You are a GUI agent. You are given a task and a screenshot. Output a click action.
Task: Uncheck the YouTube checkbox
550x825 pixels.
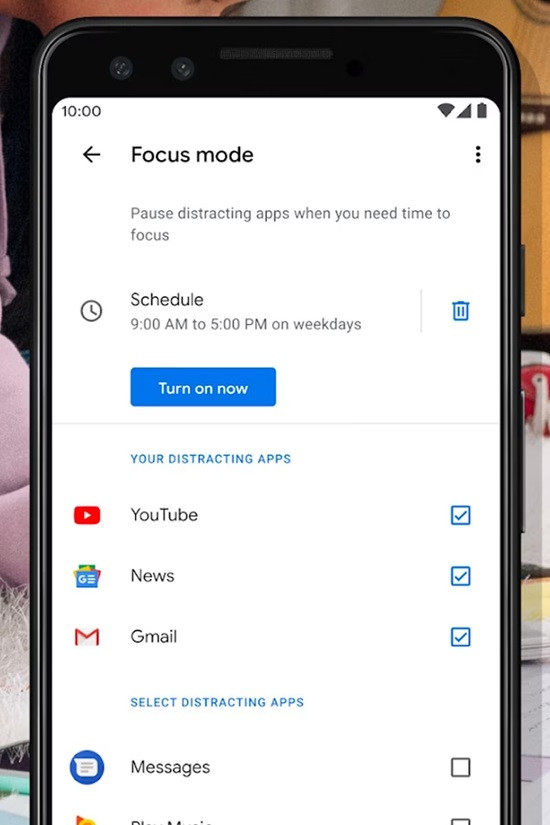(x=461, y=515)
